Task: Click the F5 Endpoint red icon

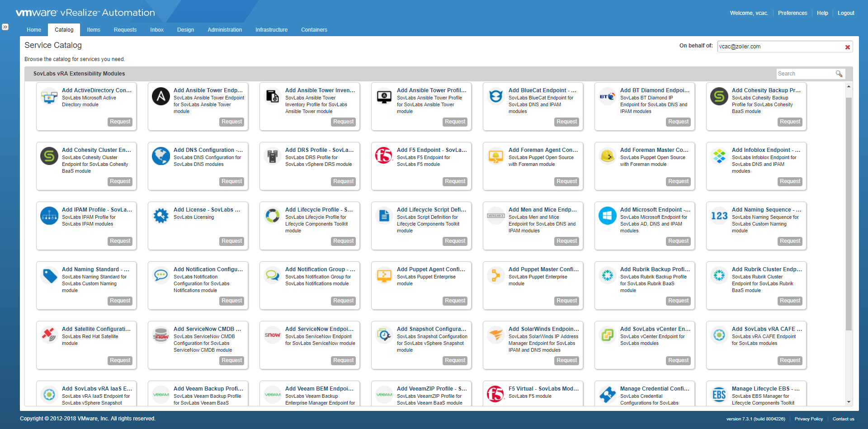Action: point(384,156)
